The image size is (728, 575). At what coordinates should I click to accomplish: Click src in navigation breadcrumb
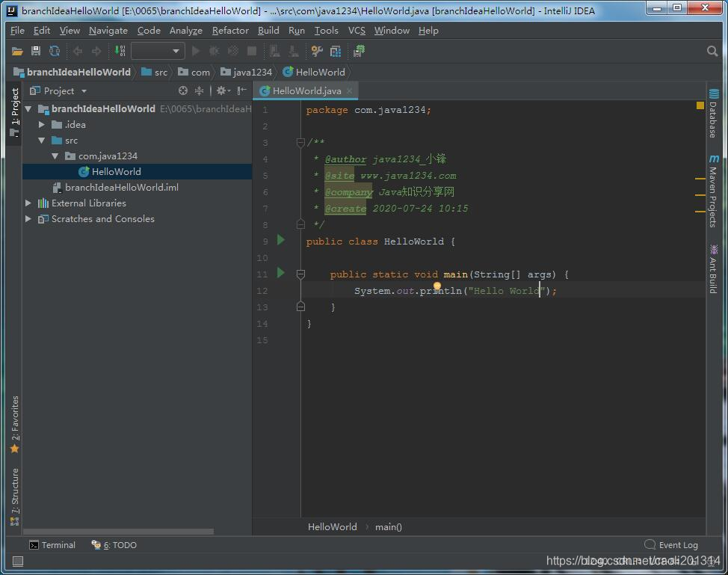click(155, 72)
